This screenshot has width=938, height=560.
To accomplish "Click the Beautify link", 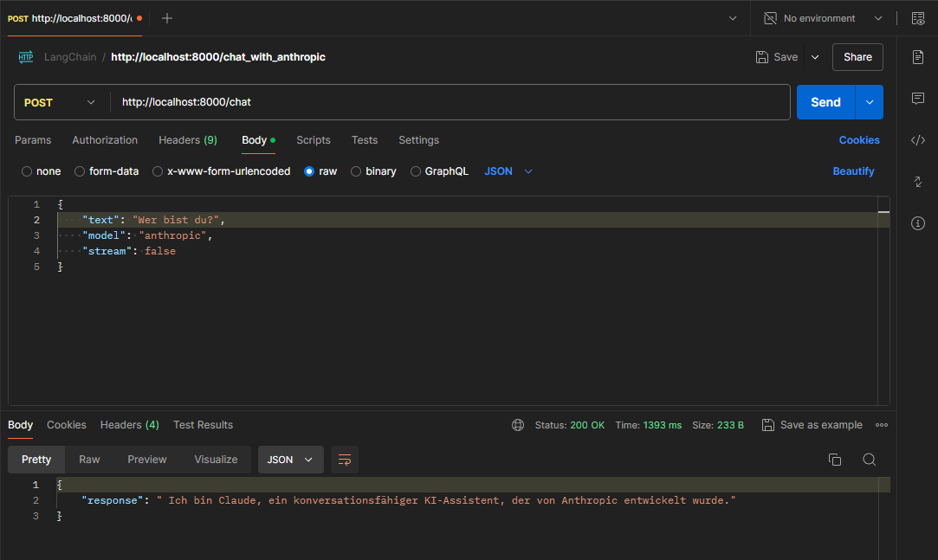I will 853,171.
